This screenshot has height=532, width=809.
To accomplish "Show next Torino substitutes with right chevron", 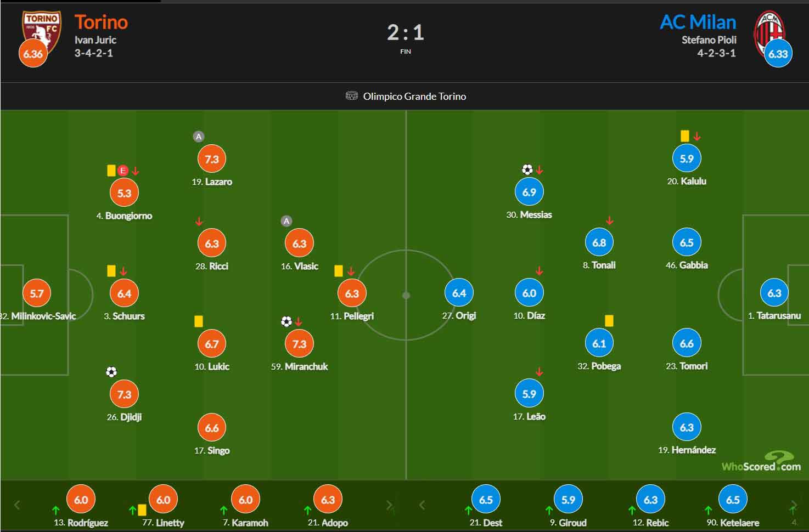I will point(389,505).
